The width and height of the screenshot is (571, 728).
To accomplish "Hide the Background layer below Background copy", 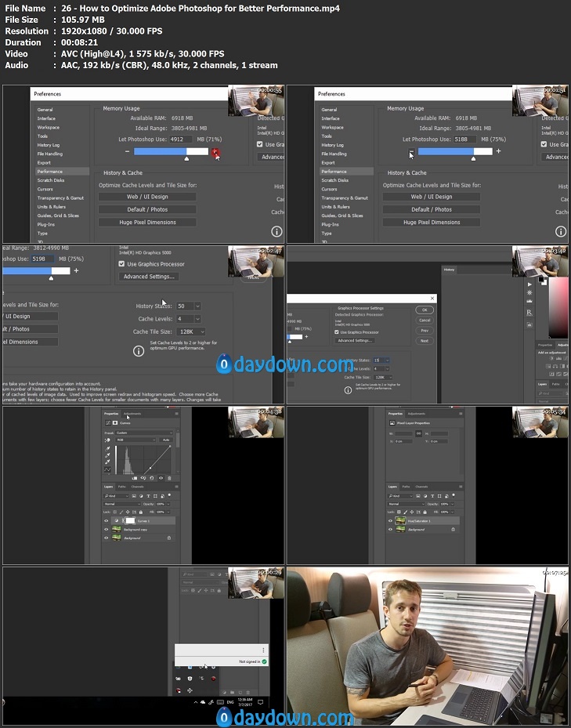I will (107, 538).
